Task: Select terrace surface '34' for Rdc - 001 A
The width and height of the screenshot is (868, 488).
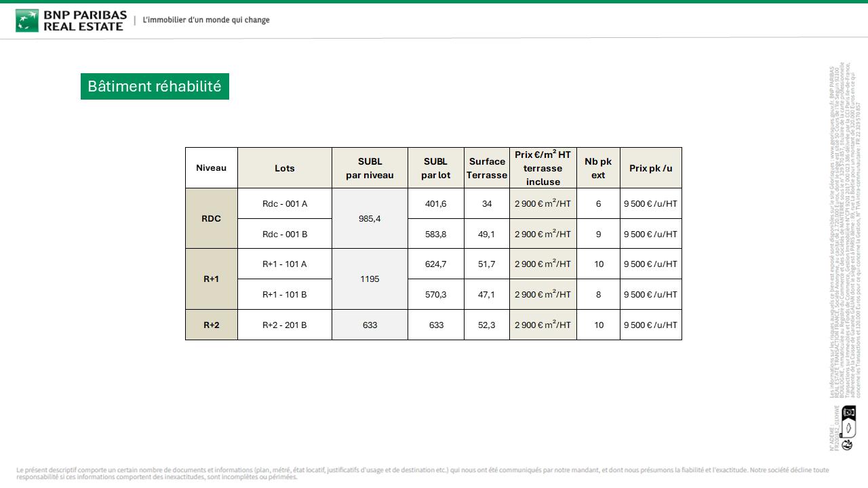Action: 487,203
